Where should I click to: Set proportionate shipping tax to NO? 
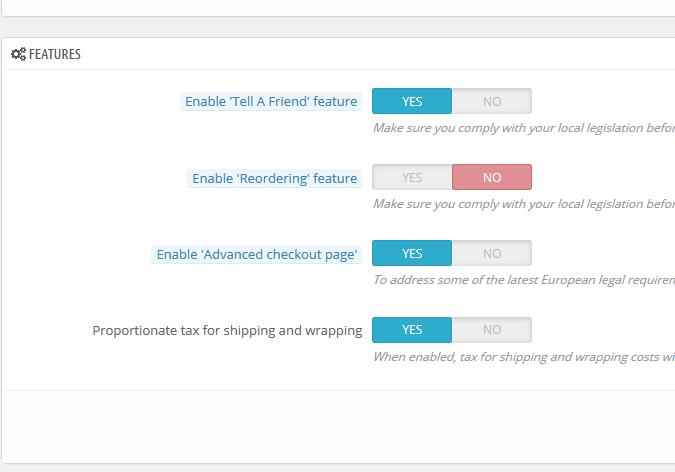click(x=492, y=330)
